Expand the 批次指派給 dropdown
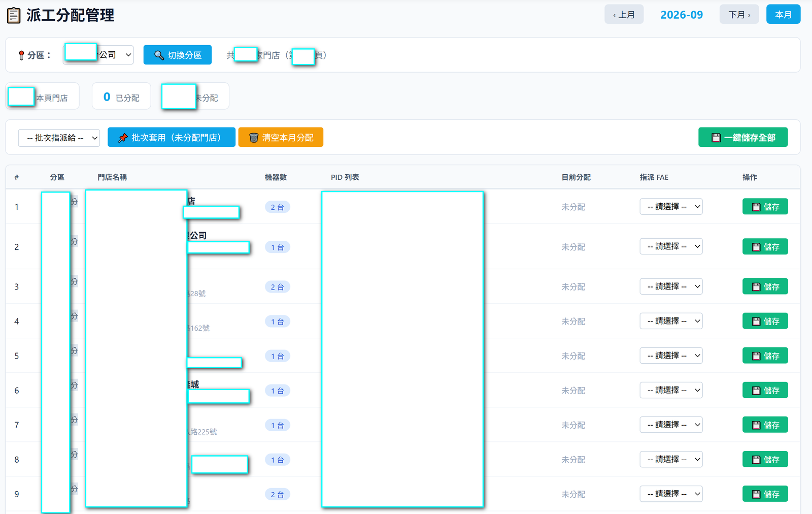The height and width of the screenshot is (514, 812). [59, 138]
